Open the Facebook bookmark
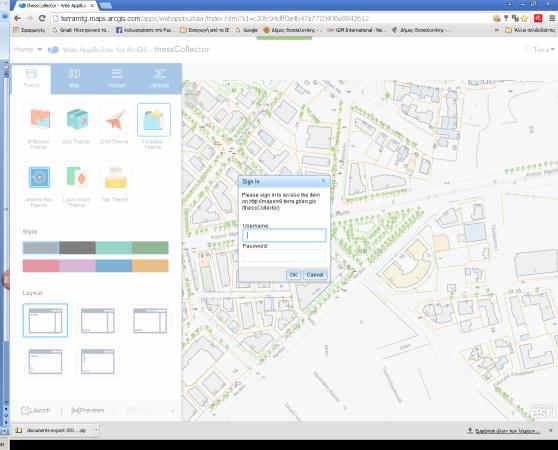Screen dimensions: 558x450 click(144, 30)
